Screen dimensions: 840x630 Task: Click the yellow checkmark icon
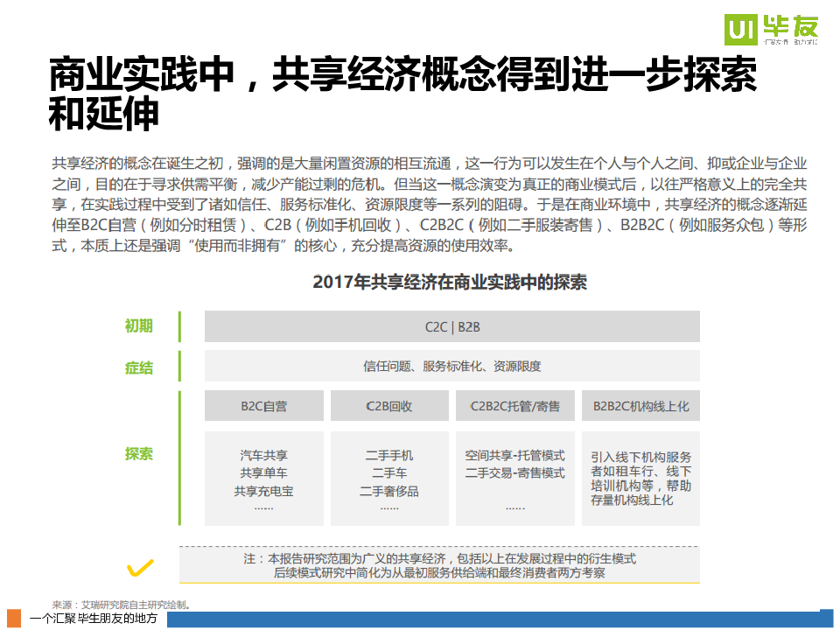140,567
